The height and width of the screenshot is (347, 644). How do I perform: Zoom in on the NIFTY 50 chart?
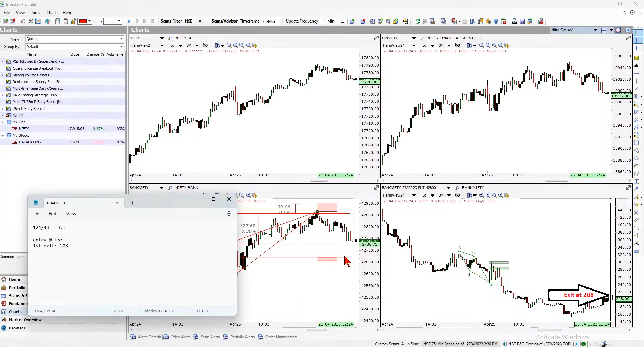click(x=229, y=45)
